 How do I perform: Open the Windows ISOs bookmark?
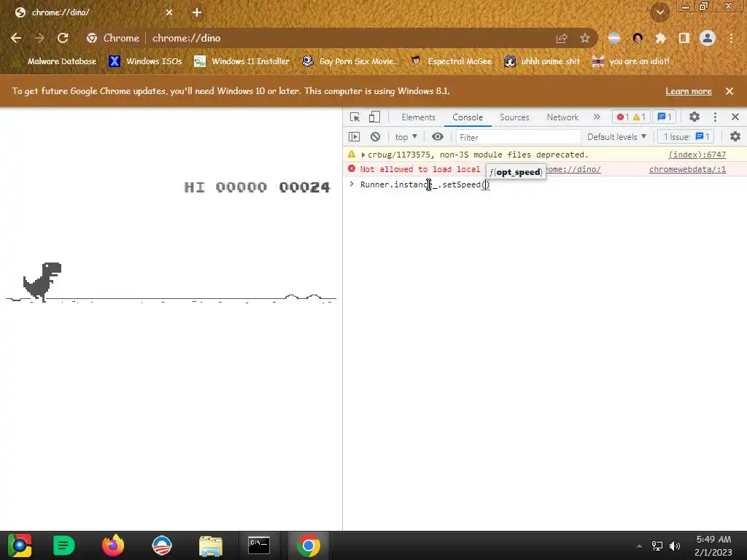(x=145, y=61)
